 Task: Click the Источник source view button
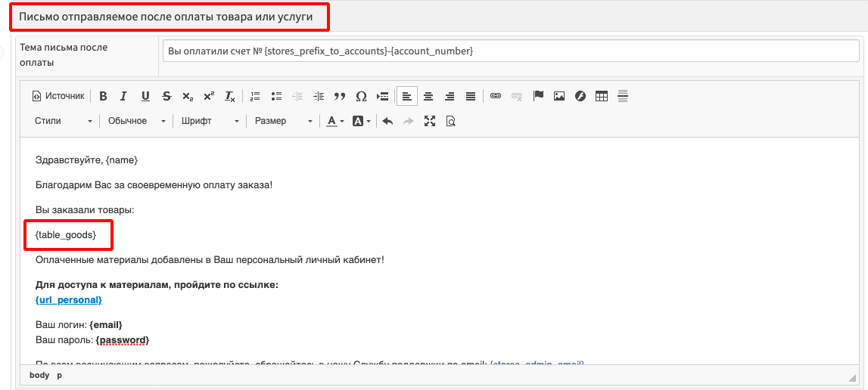point(58,96)
